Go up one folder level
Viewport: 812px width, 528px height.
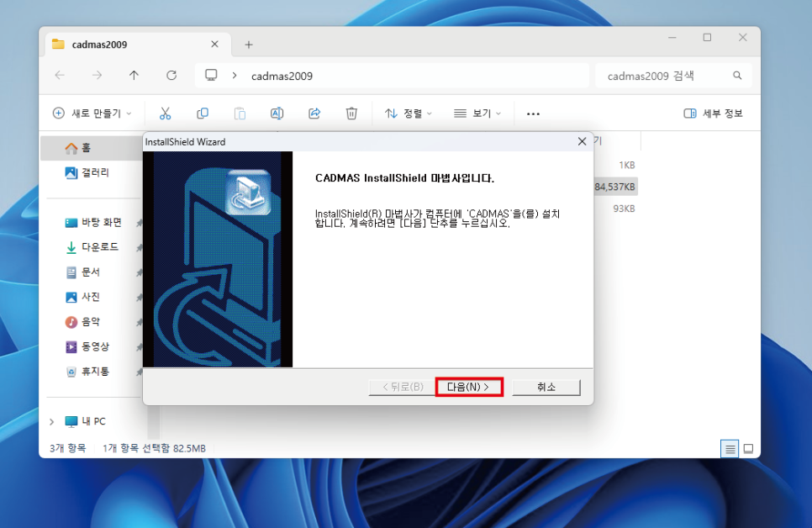[x=134, y=76]
